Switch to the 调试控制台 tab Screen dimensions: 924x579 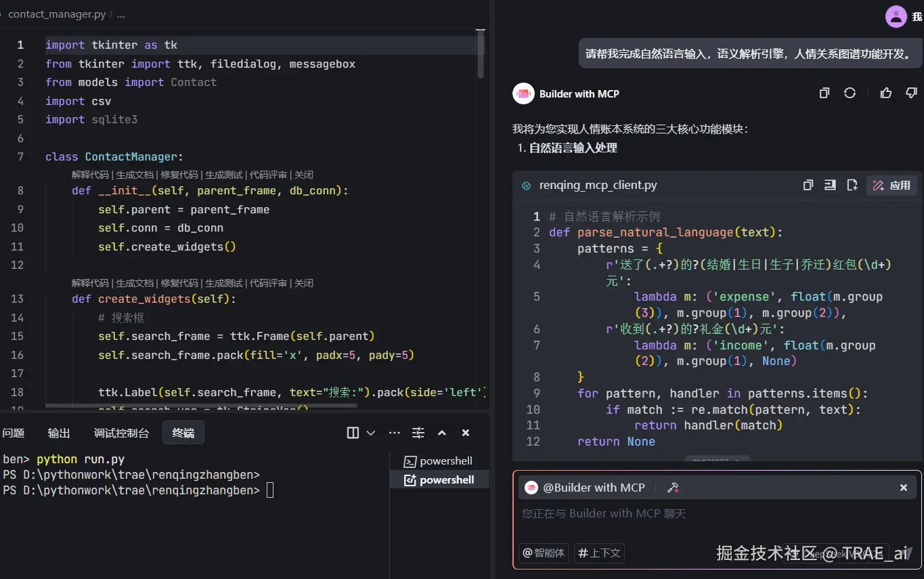coord(122,433)
